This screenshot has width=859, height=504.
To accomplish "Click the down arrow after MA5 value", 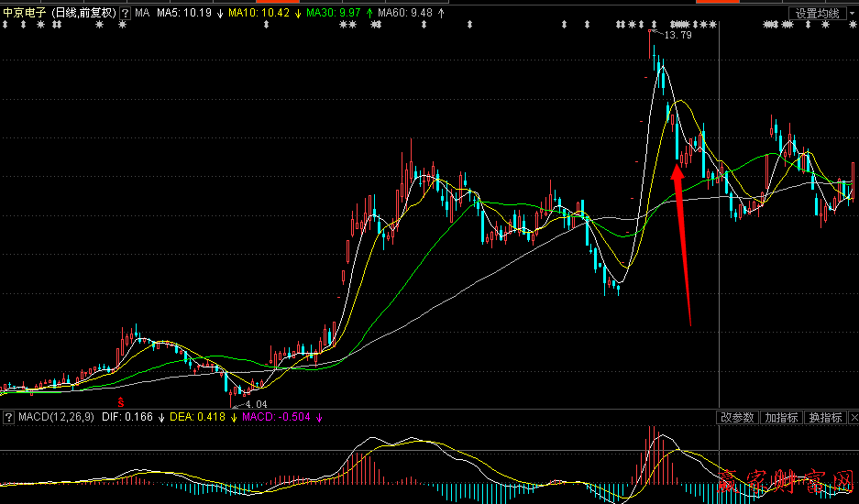I will coord(220,14).
